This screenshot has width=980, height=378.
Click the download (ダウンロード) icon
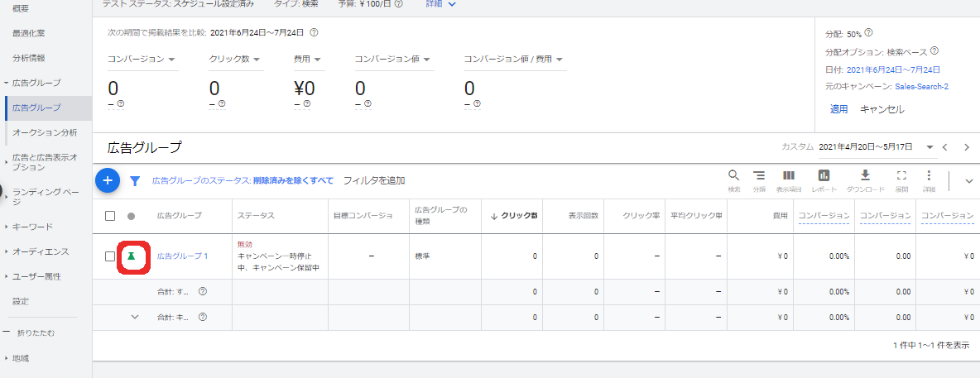[x=865, y=176]
